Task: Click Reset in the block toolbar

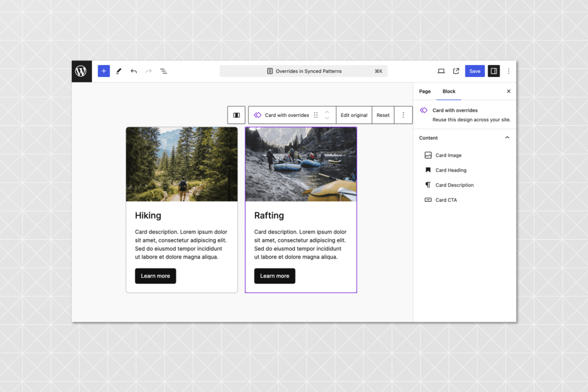Action: coord(383,115)
